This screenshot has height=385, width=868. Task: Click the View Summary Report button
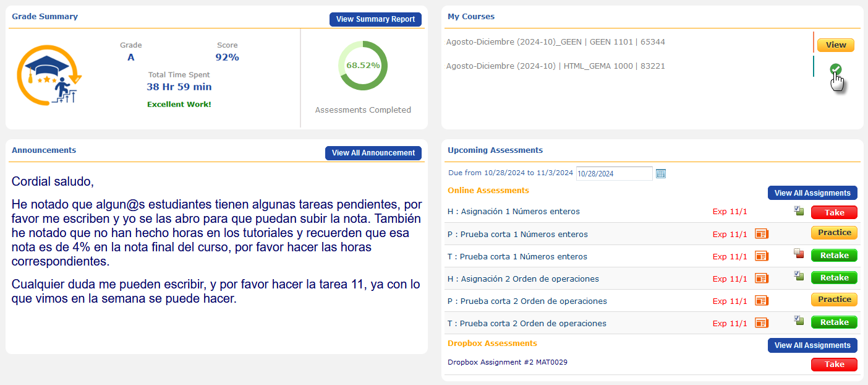click(x=375, y=19)
